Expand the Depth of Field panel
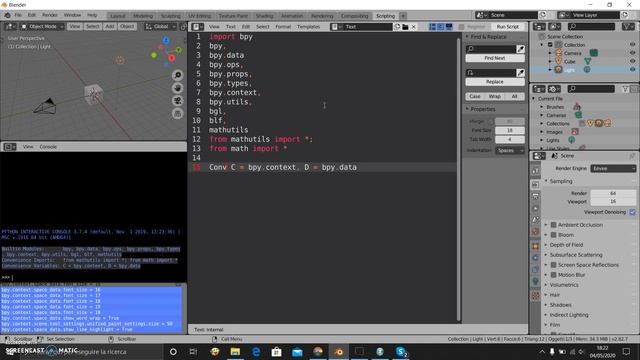The width and height of the screenshot is (640, 360). pyautogui.click(x=546, y=245)
